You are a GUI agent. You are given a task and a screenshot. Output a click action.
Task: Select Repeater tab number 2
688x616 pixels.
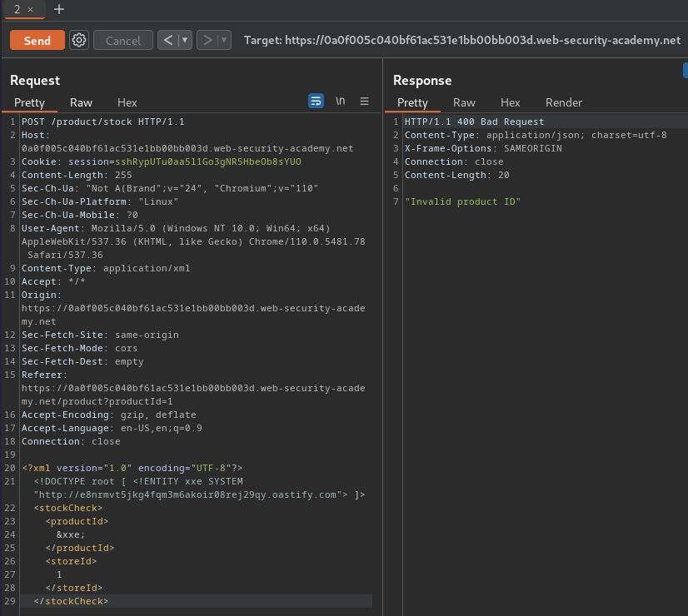click(x=17, y=9)
